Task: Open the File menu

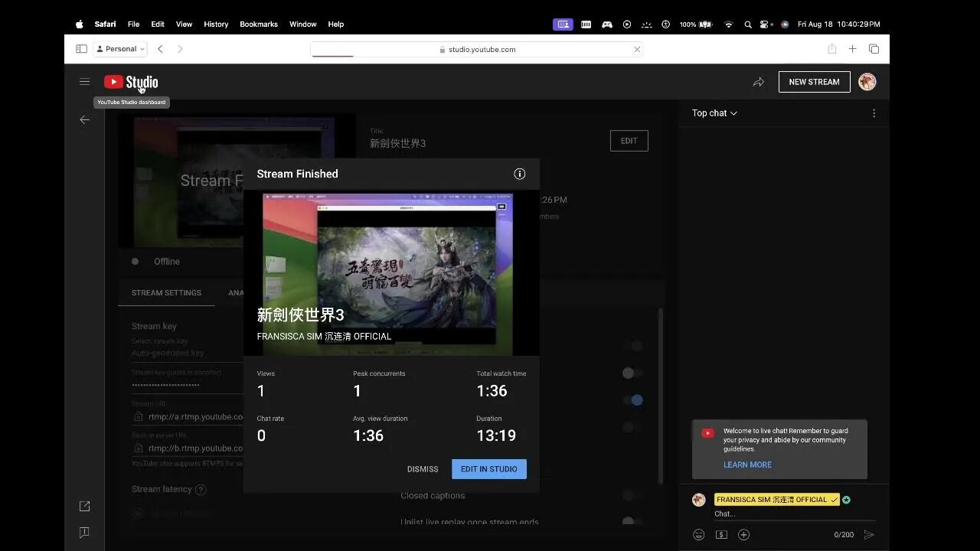Action: coord(133,24)
